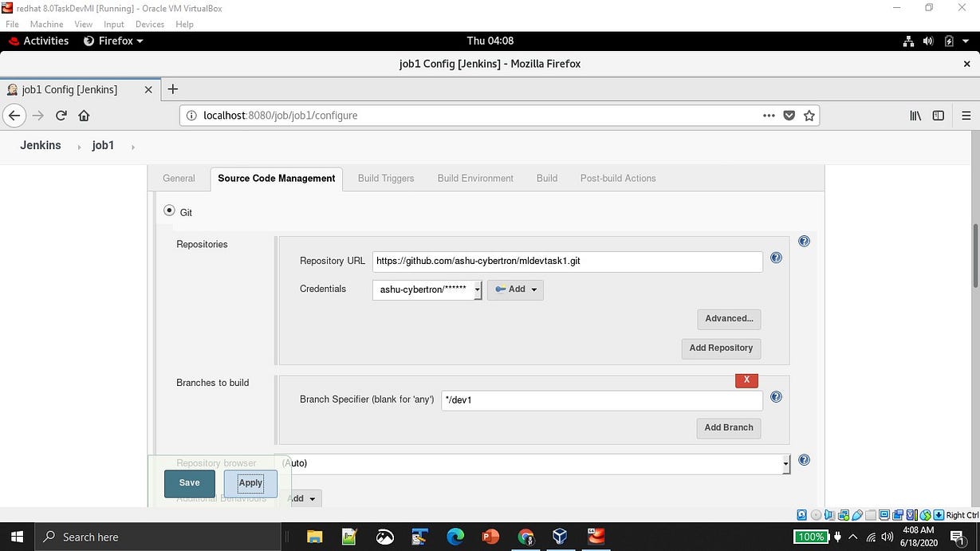Image resolution: width=980 pixels, height=551 pixels.
Task: Click the Advanced... button
Action: (x=729, y=319)
